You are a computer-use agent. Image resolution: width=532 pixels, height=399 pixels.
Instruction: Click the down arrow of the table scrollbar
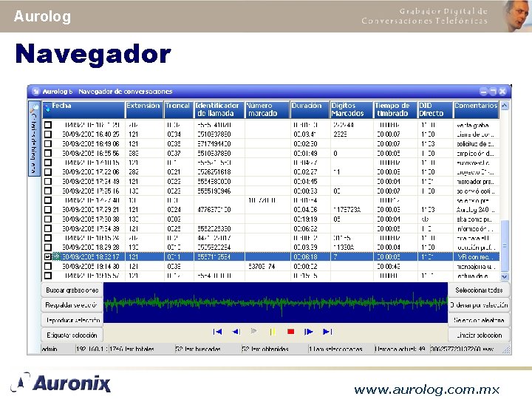pyautogui.click(x=505, y=277)
